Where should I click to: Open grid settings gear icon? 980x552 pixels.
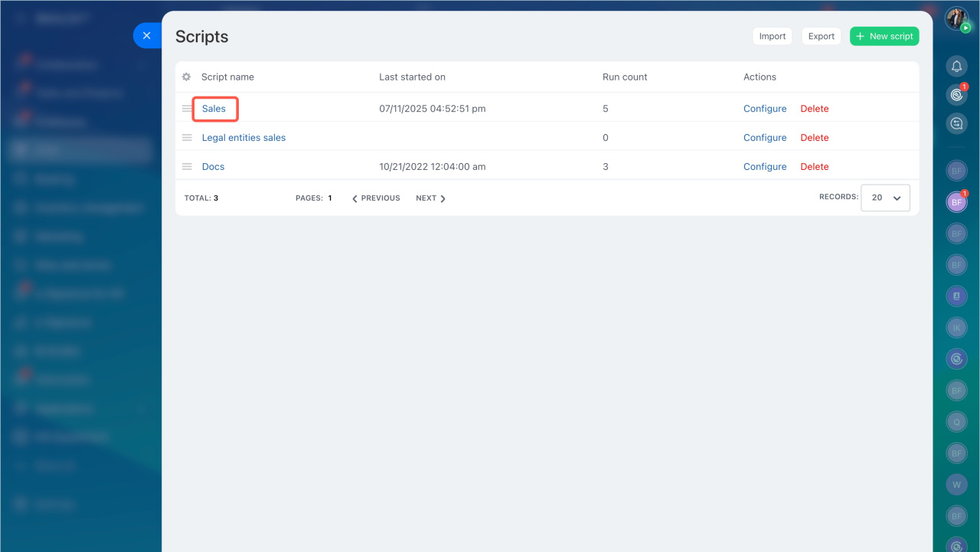pos(186,77)
